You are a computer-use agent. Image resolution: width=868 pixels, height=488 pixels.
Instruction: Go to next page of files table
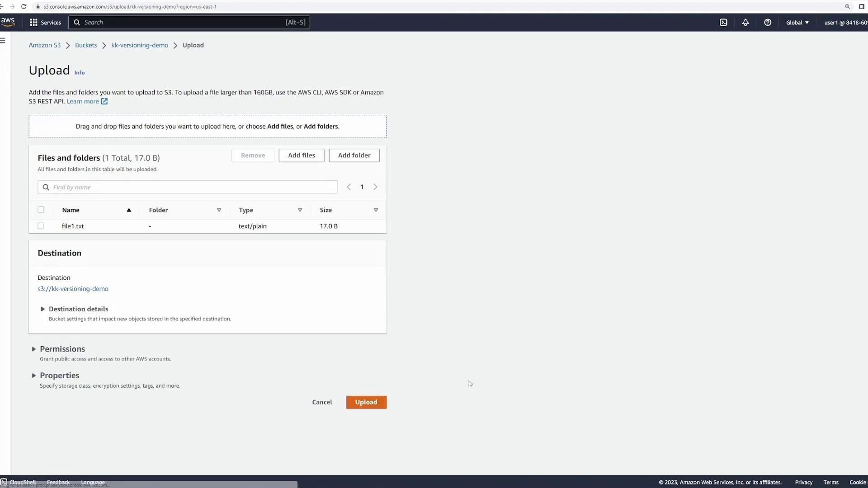[x=375, y=187]
